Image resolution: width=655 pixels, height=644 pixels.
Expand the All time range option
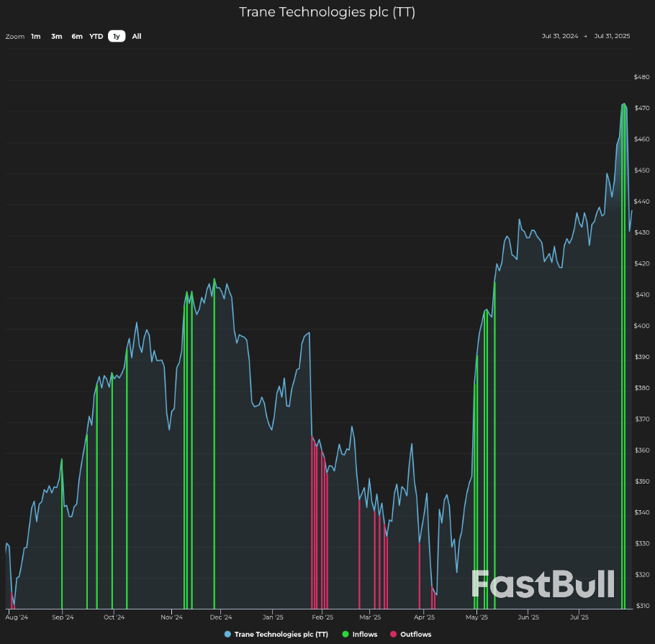[136, 36]
